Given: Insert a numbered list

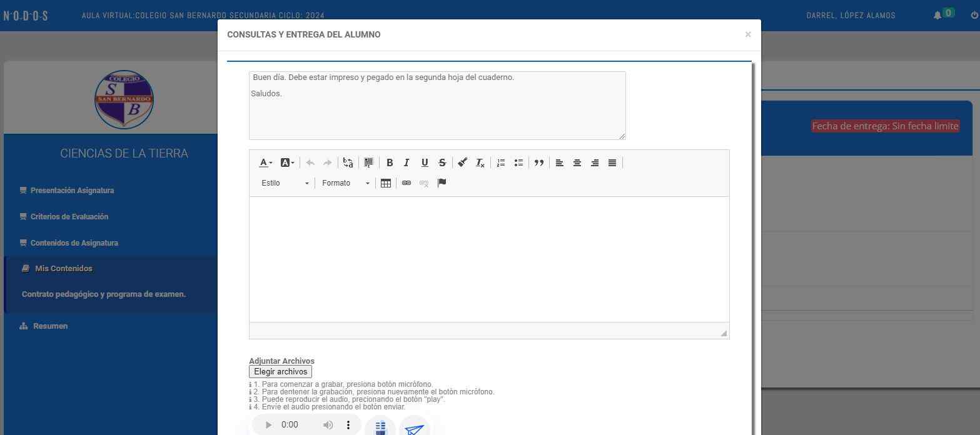Looking at the screenshot, I should 501,162.
